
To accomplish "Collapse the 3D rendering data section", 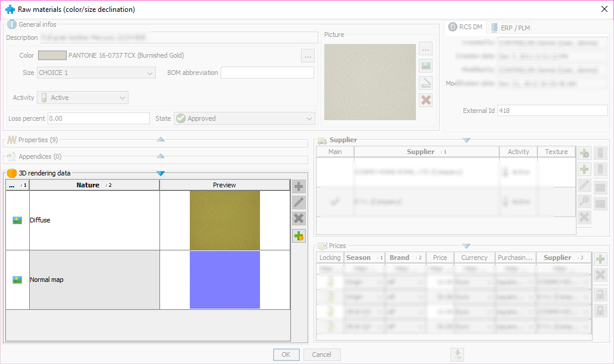I will point(161,174).
